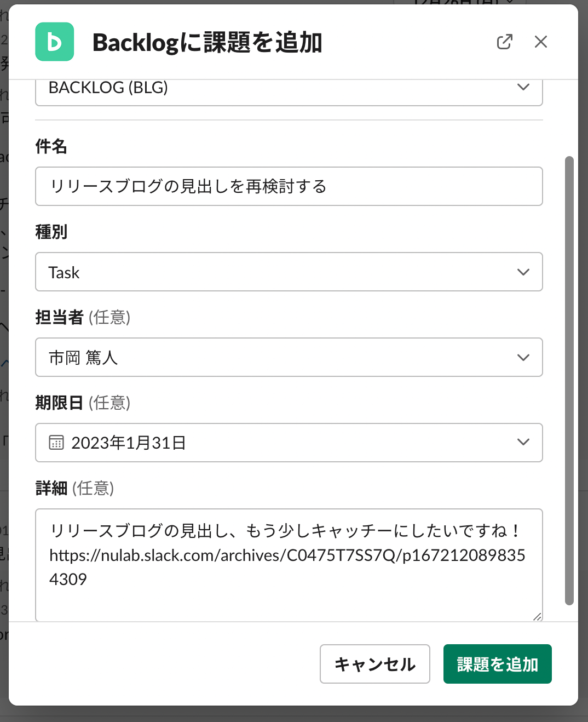The height and width of the screenshot is (722, 588).
Task: Open the 担当者 assignee dropdown
Action: [x=289, y=357]
